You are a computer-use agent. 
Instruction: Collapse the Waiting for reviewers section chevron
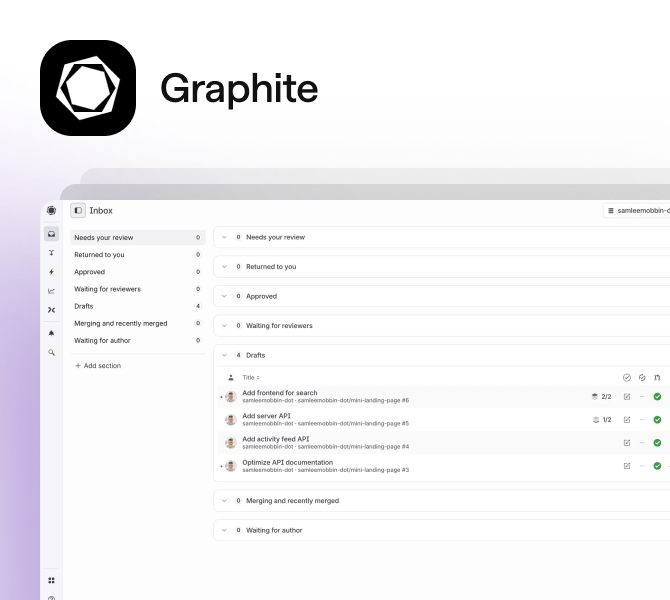[224, 326]
